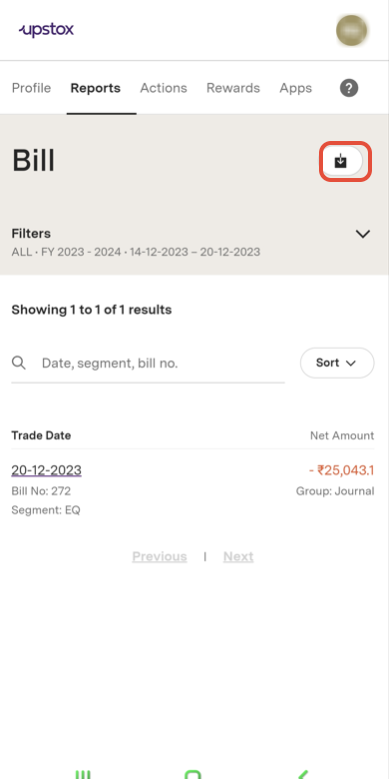The image size is (389, 779).
Task: Click the Upstox logo
Action: (x=46, y=30)
